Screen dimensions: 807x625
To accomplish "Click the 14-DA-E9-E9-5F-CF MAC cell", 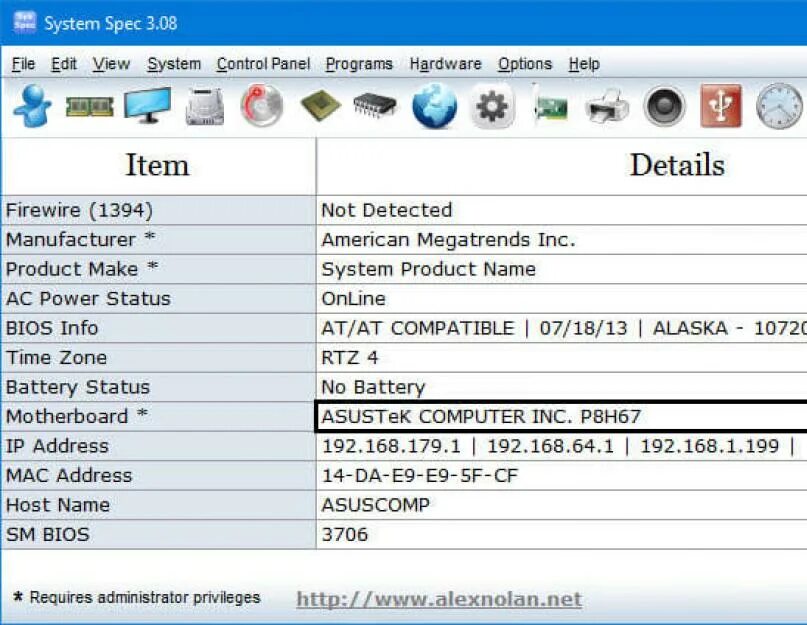I will pos(562,475).
